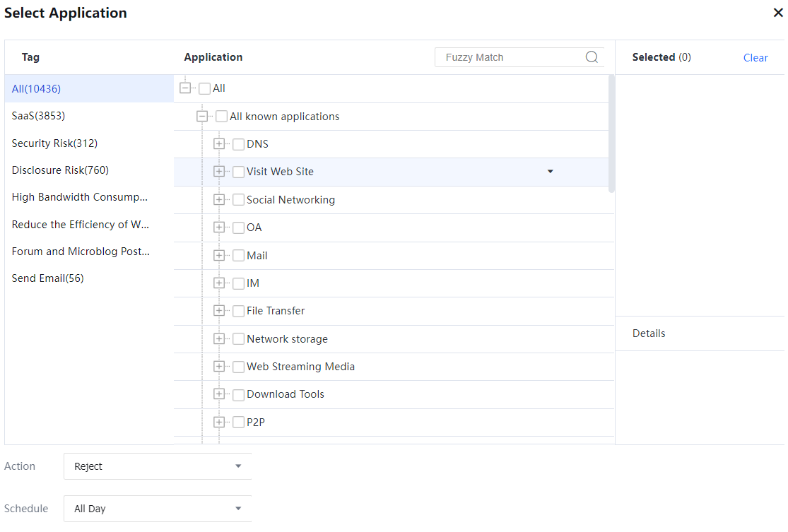This screenshot has width=788, height=532.
Task: Tick the File Transfer checkbox
Action: 239,311
